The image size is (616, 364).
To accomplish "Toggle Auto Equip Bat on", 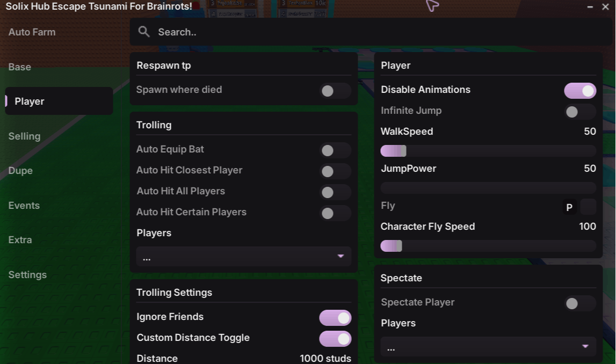I will point(335,150).
